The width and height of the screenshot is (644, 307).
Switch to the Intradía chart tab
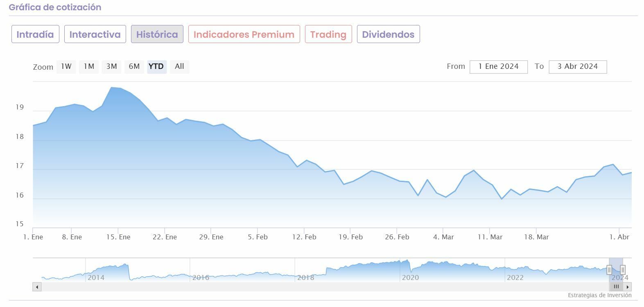[35, 34]
